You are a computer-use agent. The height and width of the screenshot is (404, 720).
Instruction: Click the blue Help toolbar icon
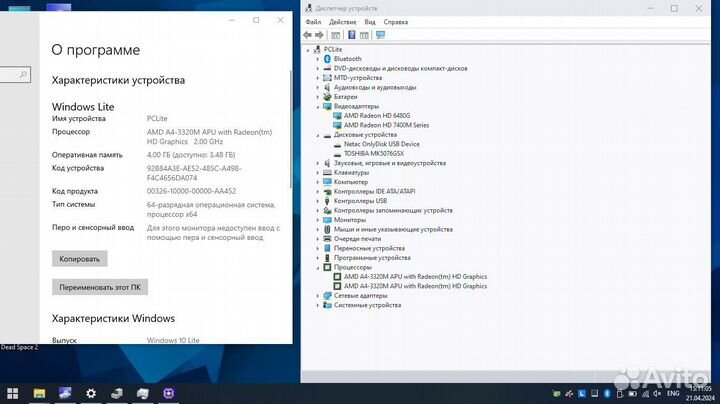coord(352,35)
